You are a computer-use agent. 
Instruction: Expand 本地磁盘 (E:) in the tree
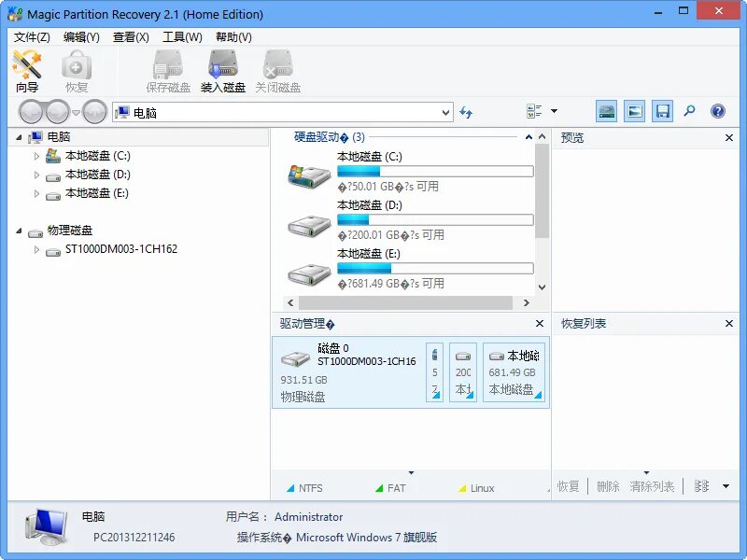click(36, 193)
